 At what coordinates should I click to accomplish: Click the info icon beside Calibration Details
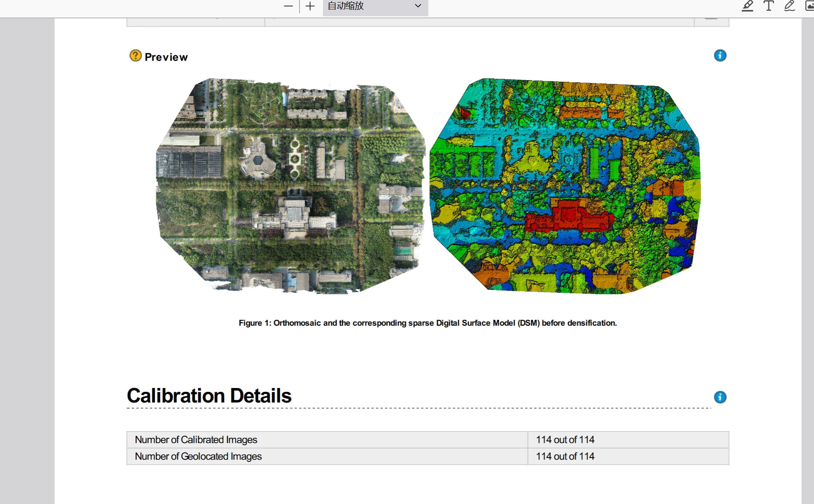(720, 397)
